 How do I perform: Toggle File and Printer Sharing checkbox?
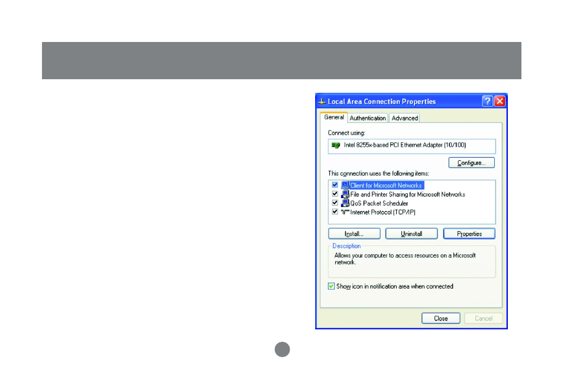(x=335, y=194)
